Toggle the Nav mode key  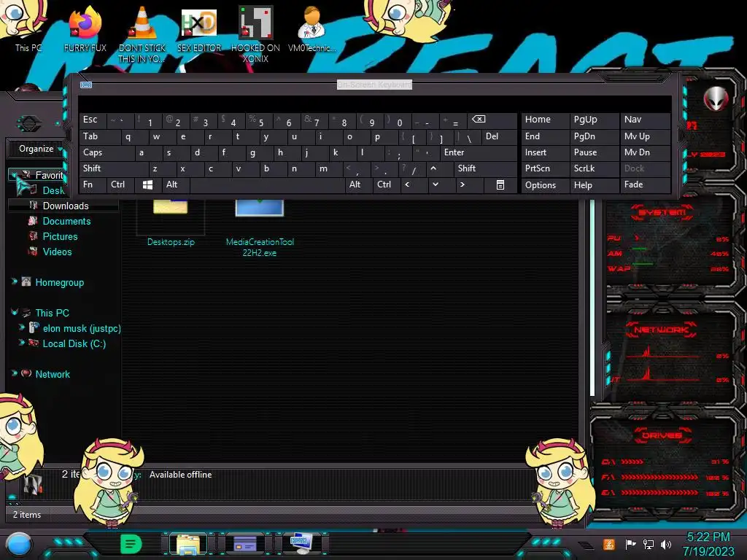click(645, 120)
